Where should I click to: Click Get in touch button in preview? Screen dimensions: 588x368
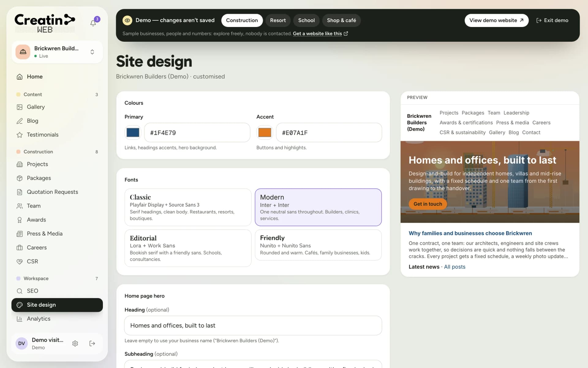428,204
